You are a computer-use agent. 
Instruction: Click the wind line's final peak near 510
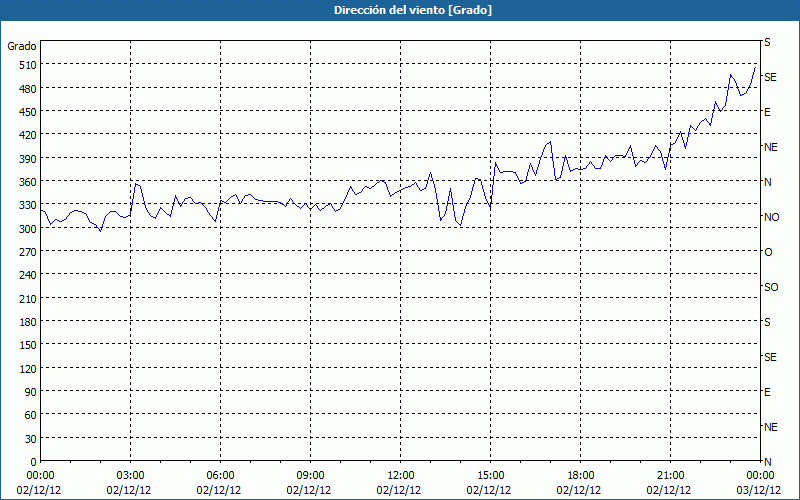tap(755, 67)
